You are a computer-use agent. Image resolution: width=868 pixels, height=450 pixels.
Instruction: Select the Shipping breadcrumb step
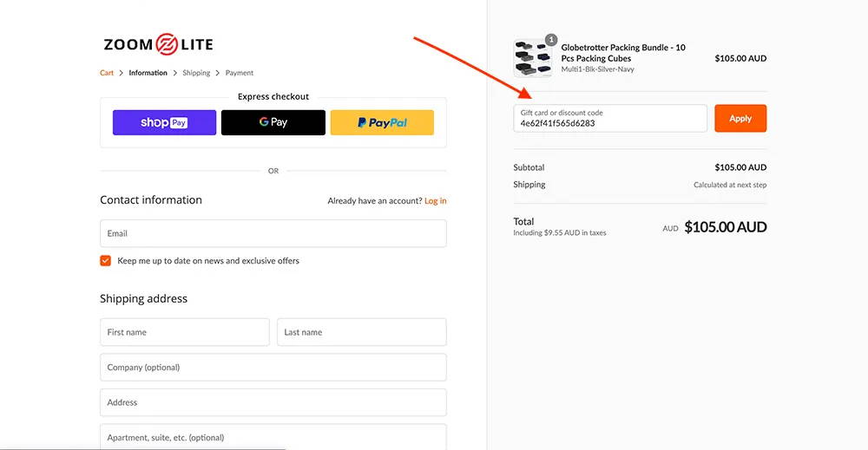pyautogui.click(x=196, y=73)
